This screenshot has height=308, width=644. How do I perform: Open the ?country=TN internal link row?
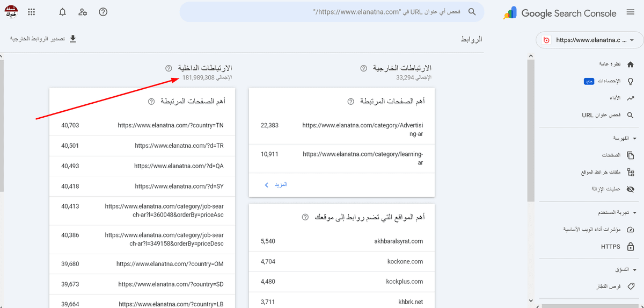[142, 125]
